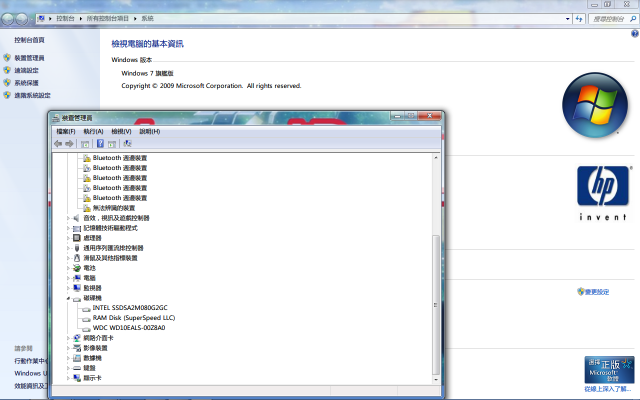Click the scan for hardware changes toolbar icon

(x=127, y=144)
